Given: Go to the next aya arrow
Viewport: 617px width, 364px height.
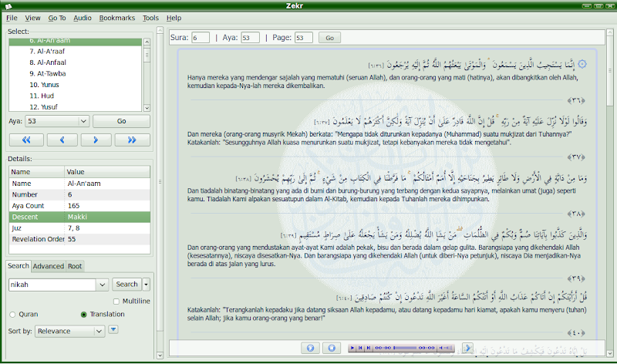Looking at the screenshot, I should (x=96, y=140).
